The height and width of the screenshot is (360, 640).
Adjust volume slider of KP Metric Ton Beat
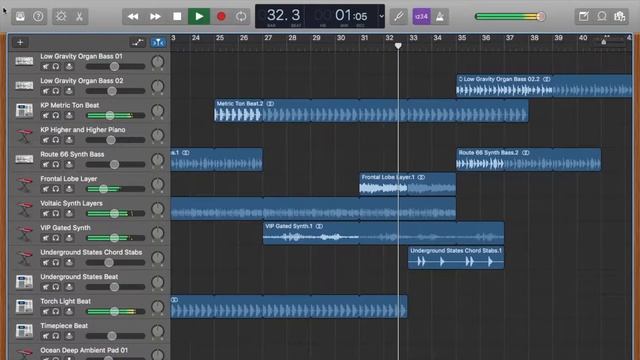pos(110,116)
